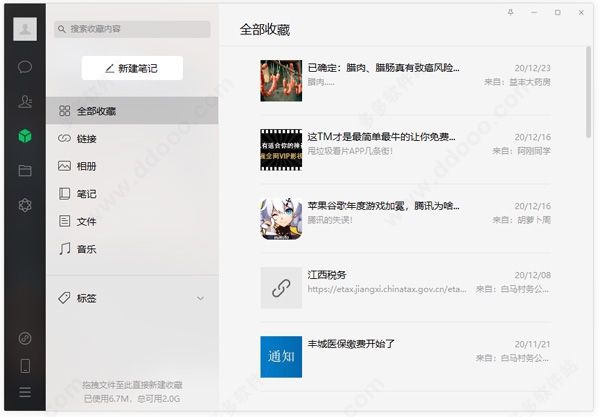Click the etax.jiangxi.chinatax.gov.cn URL
Image resolution: width=600 pixels, height=417 pixels.
point(387,289)
